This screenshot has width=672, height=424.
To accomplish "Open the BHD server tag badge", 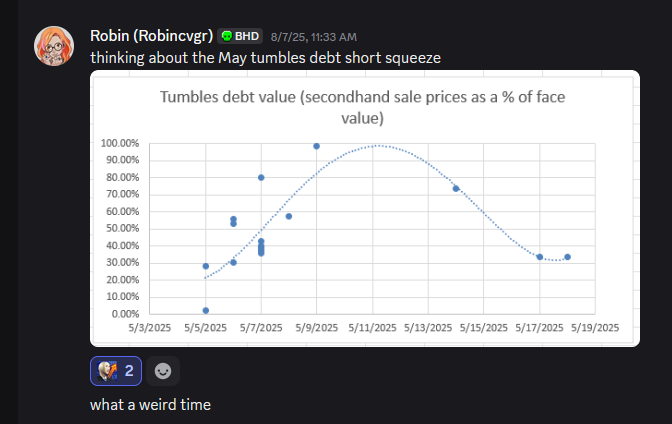I will point(240,35).
